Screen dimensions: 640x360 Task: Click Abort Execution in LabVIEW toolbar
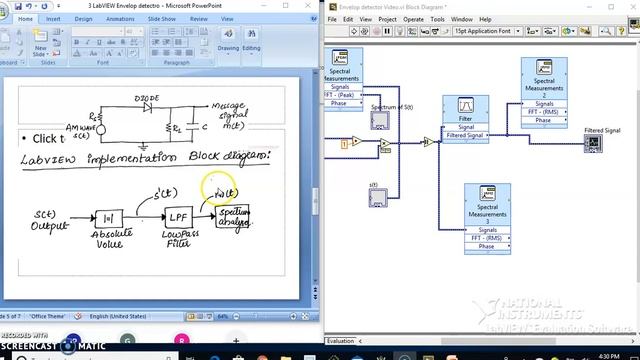coord(376,31)
